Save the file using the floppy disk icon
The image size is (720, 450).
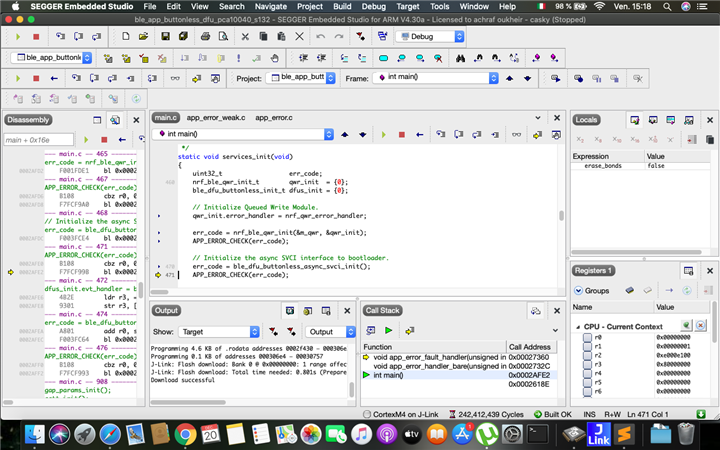click(x=165, y=36)
